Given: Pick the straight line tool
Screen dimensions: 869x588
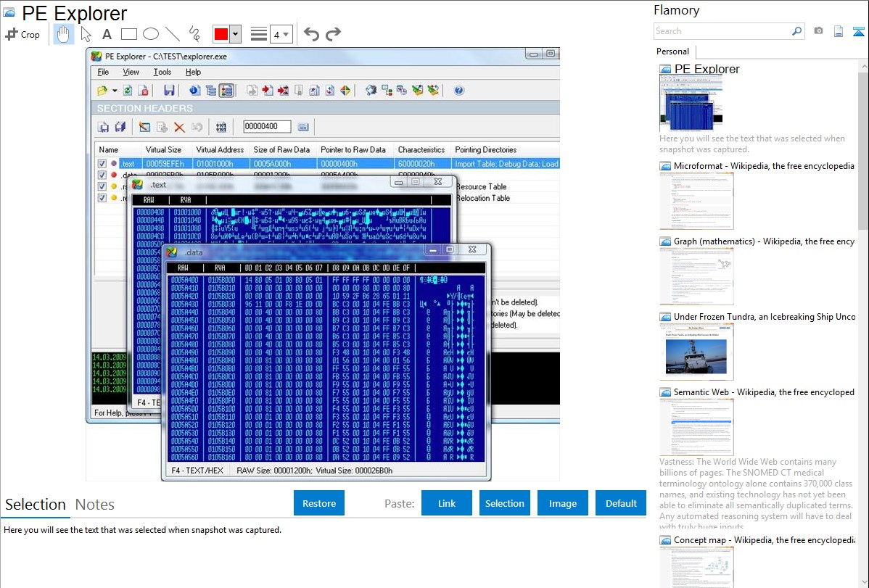Looking at the screenshot, I should tap(173, 34).
